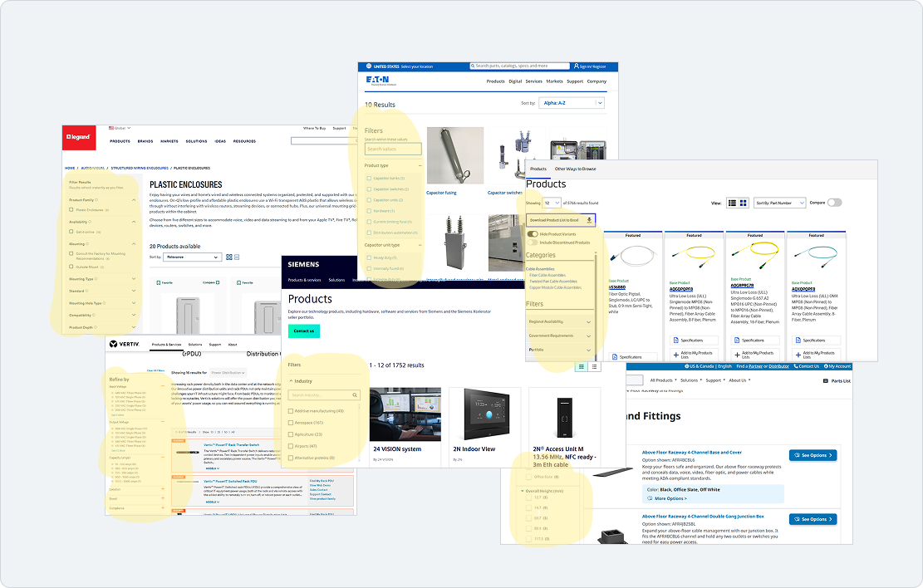Check the Capacitor banks filter checkbox

coord(369,178)
